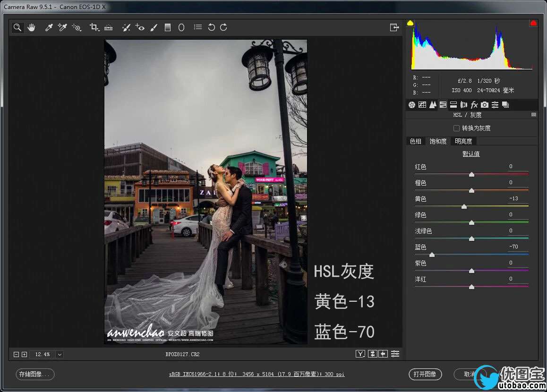Click the 存储图像 button

pyautogui.click(x=35, y=374)
